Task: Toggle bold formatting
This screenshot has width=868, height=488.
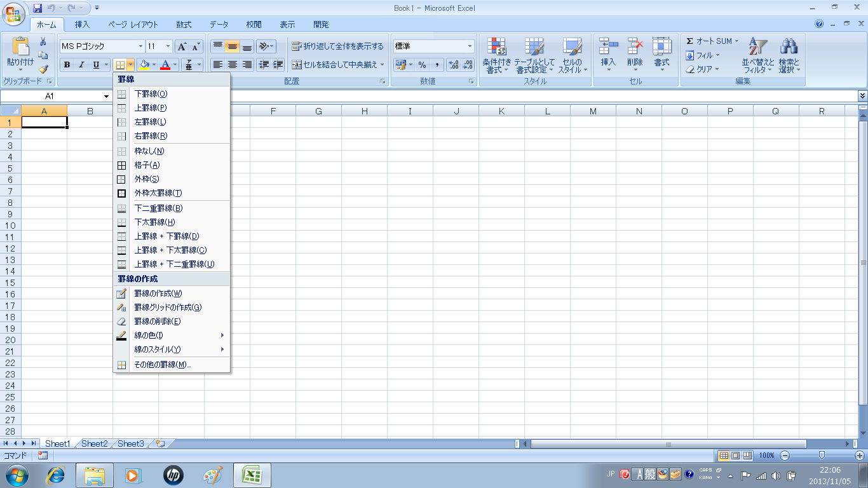Action: 67,65
